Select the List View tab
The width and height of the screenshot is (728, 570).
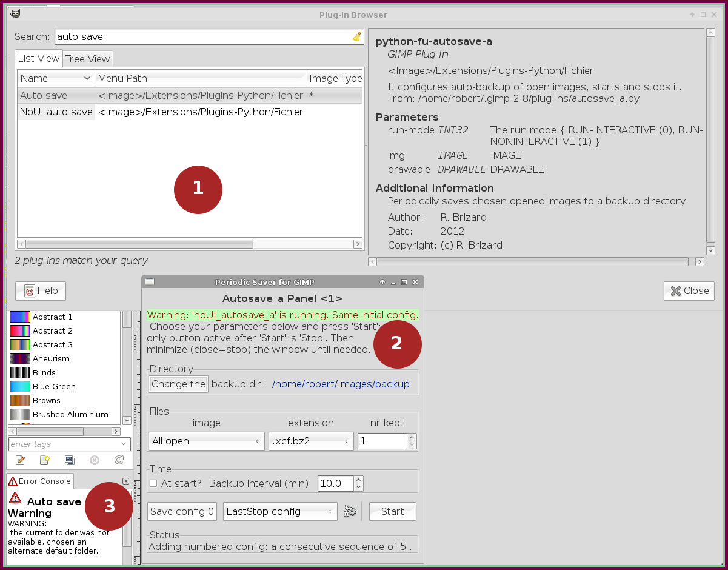point(39,58)
